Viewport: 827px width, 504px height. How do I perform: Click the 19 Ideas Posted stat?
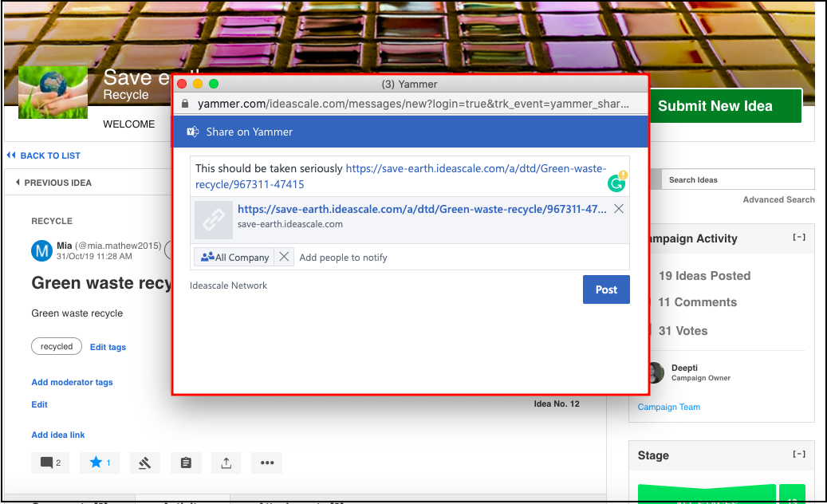point(705,276)
